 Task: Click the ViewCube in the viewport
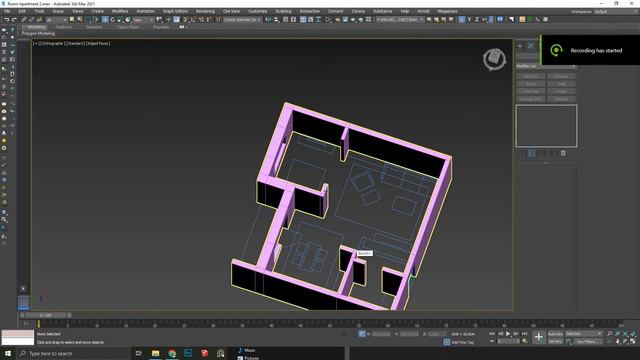494,59
